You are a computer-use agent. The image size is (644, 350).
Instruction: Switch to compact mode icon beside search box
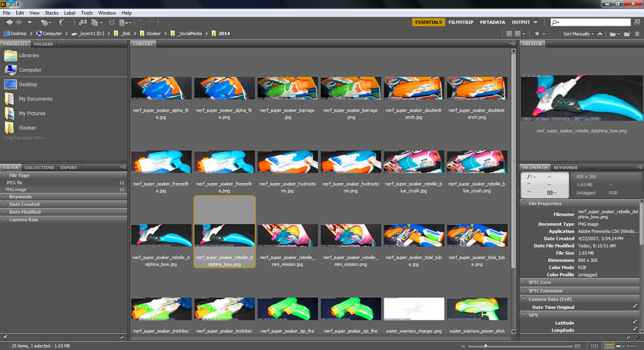[637, 22]
